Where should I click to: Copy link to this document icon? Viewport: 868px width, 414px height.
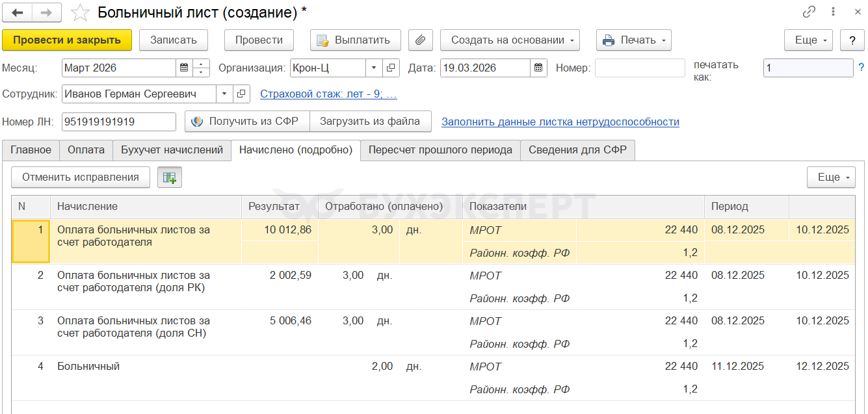point(809,12)
